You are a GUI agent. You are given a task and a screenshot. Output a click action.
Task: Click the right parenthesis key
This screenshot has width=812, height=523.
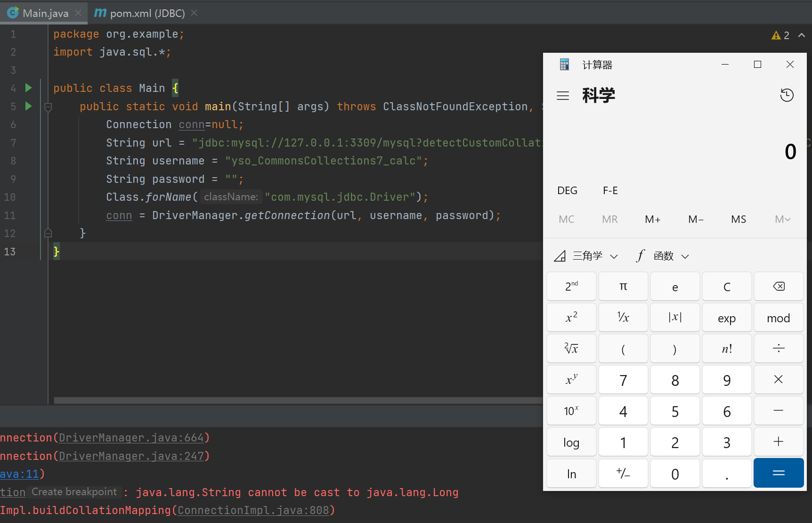(675, 349)
